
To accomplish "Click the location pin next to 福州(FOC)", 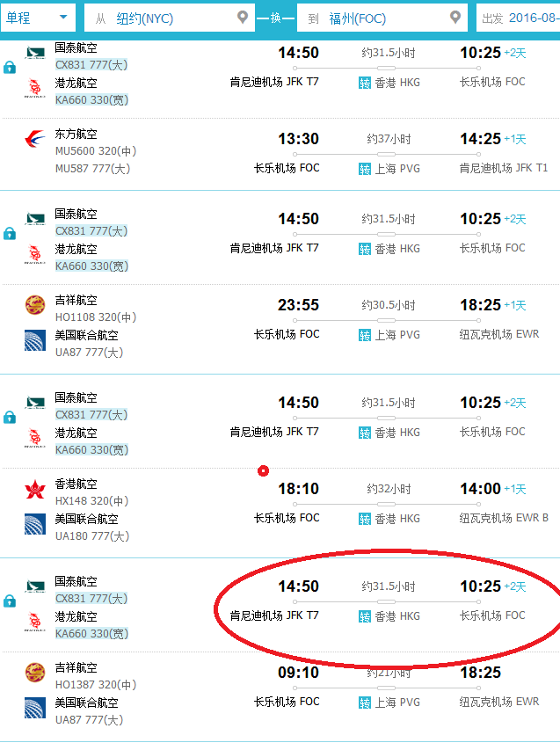I will pyautogui.click(x=454, y=15).
